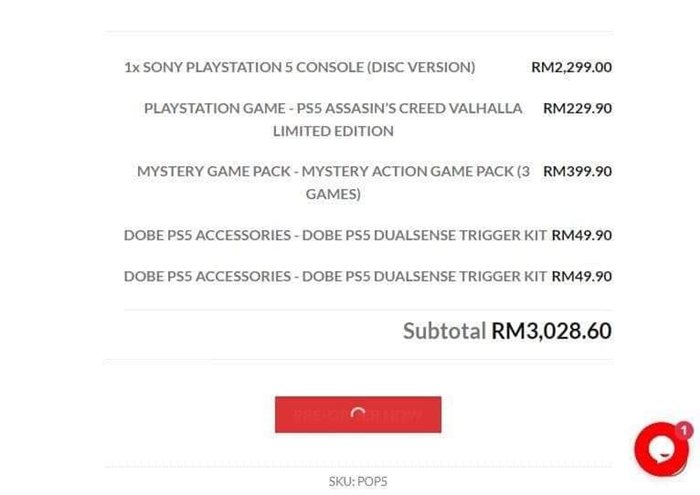Open the red chat support widget
The image size is (700, 495).
[x=662, y=449]
